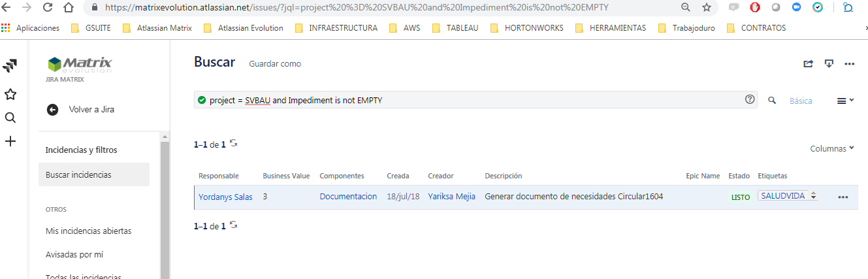
Task: Expand the Columnas dropdown
Action: click(832, 148)
